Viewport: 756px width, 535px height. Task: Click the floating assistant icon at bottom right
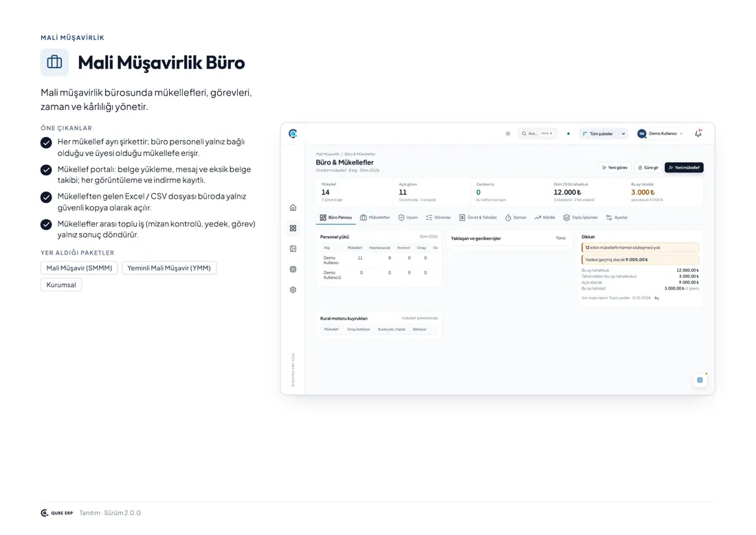point(700,380)
